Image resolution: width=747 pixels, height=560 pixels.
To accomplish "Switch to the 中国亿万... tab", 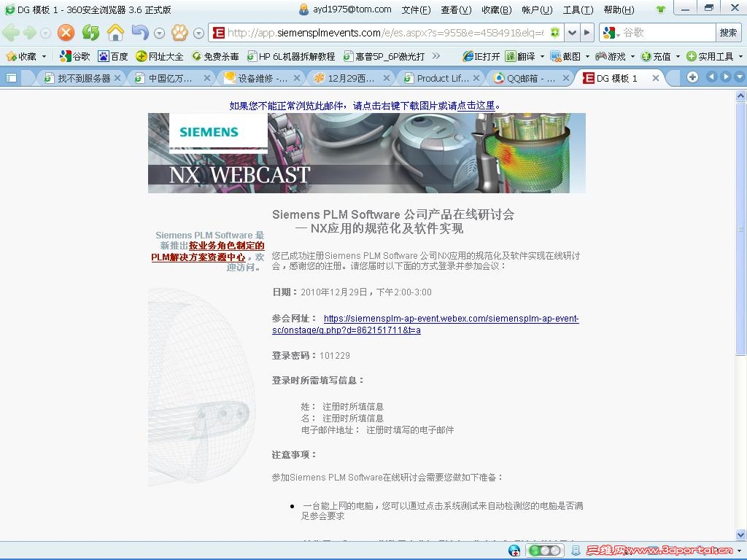I will (170, 78).
